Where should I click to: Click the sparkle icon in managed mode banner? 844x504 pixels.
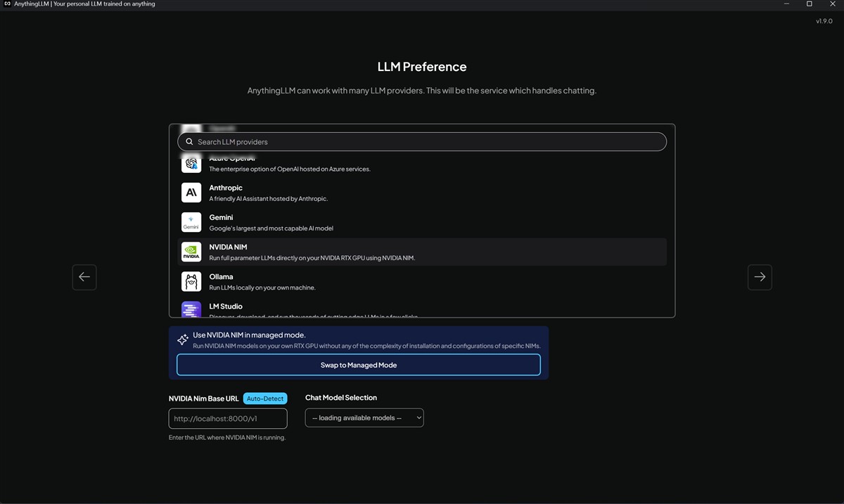point(183,340)
